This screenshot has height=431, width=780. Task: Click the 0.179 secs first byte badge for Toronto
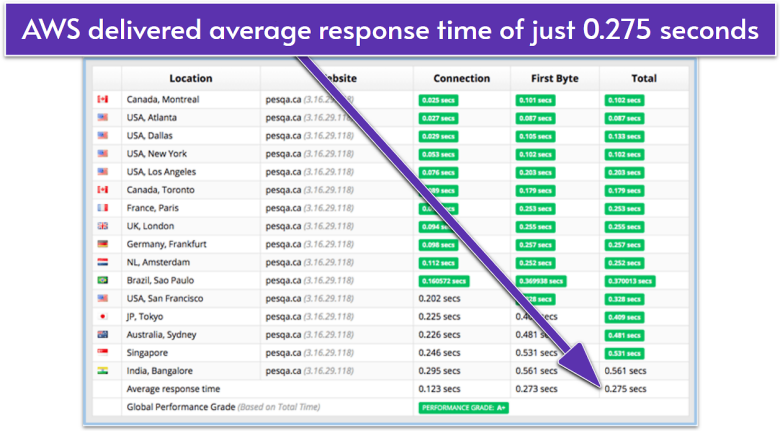[x=535, y=191]
